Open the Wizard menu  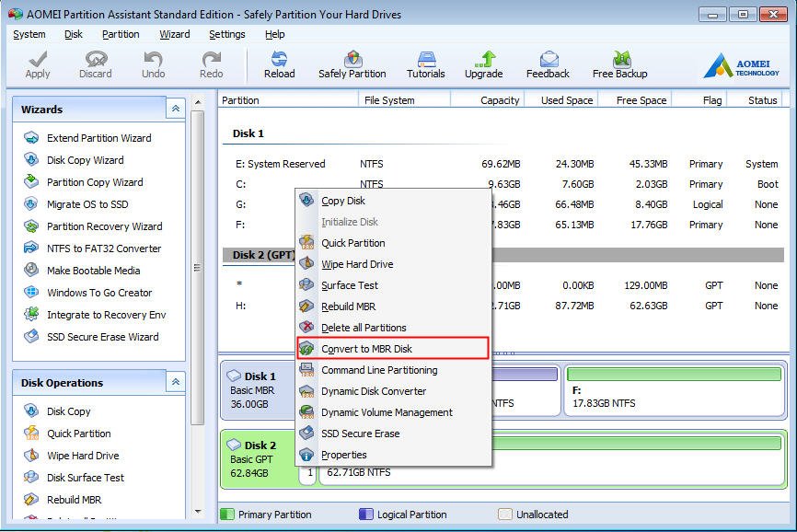pyautogui.click(x=174, y=34)
